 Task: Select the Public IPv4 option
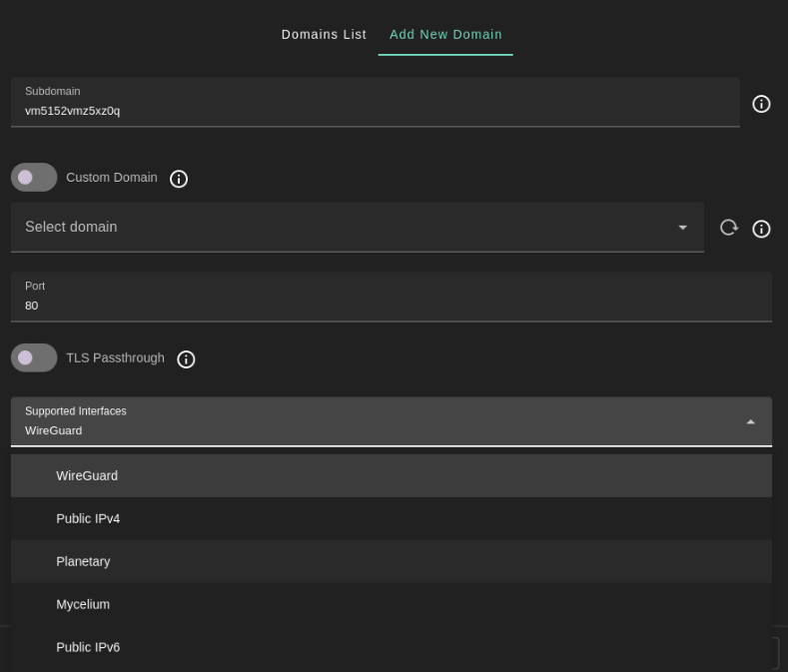point(88,519)
